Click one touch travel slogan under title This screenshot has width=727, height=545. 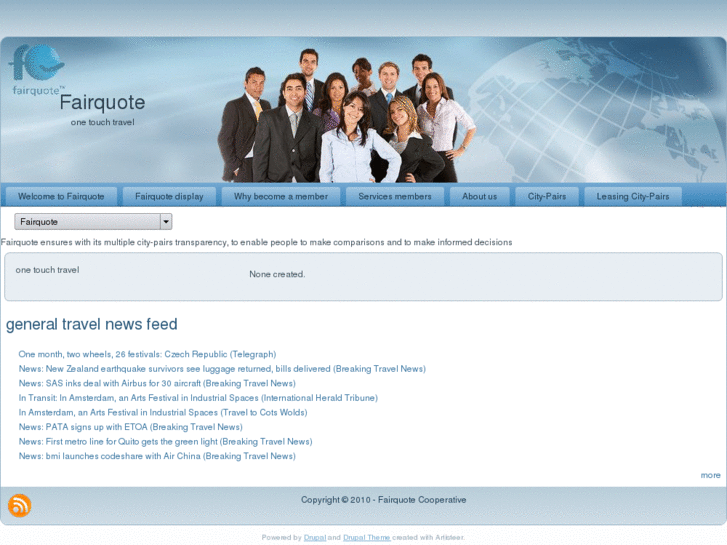coord(102,122)
